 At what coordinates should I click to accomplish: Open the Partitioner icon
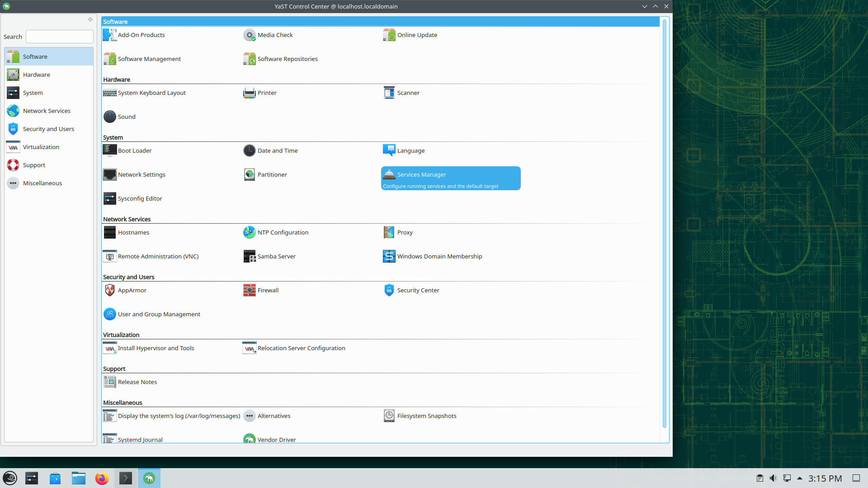point(250,174)
